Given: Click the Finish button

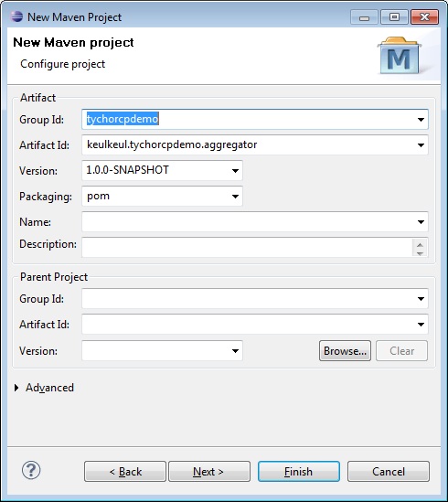Looking at the screenshot, I should (298, 471).
